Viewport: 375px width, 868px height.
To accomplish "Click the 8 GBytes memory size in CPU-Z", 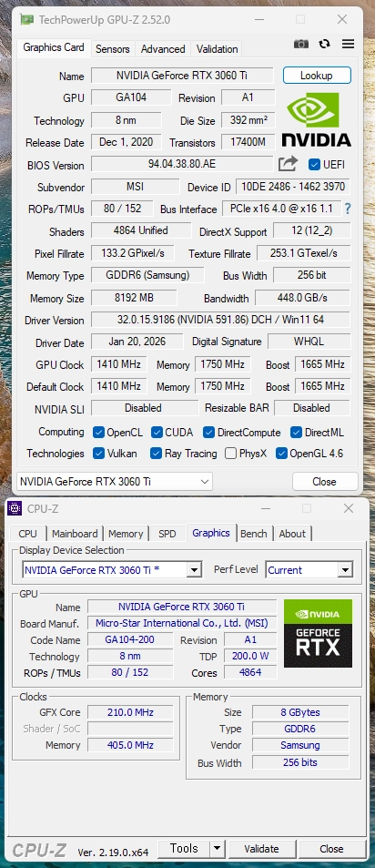I will pyautogui.click(x=300, y=712).
